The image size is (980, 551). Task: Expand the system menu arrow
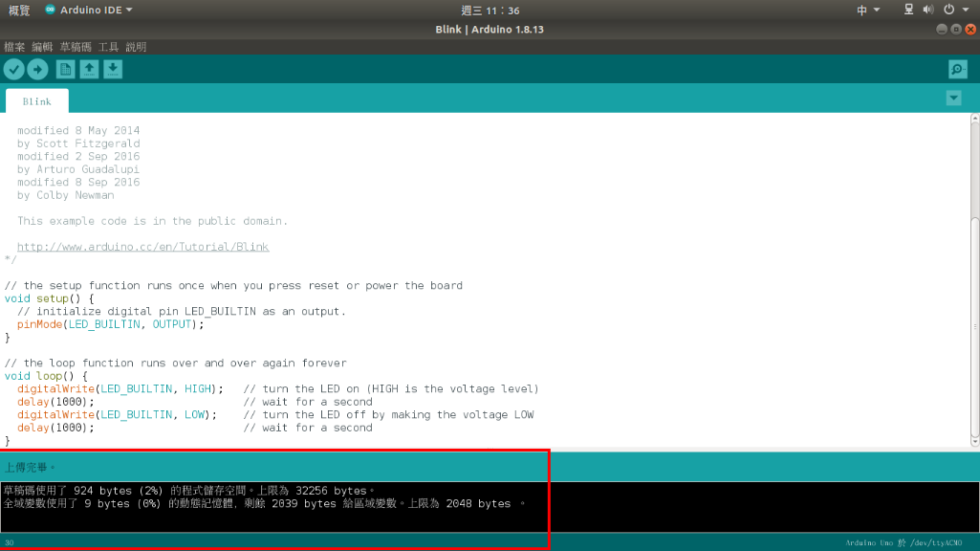point(966,10)
